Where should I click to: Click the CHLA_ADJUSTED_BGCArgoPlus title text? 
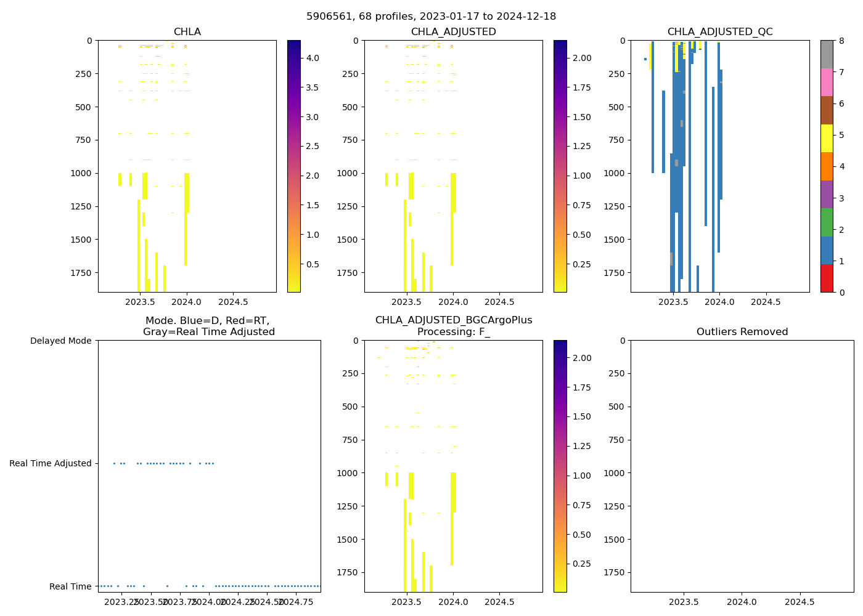[x=453, y=320]
